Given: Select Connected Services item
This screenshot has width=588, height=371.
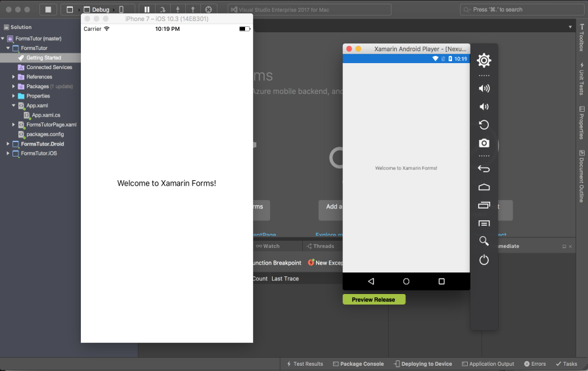Looking at the screenshot, I should [x=49, y=67].
